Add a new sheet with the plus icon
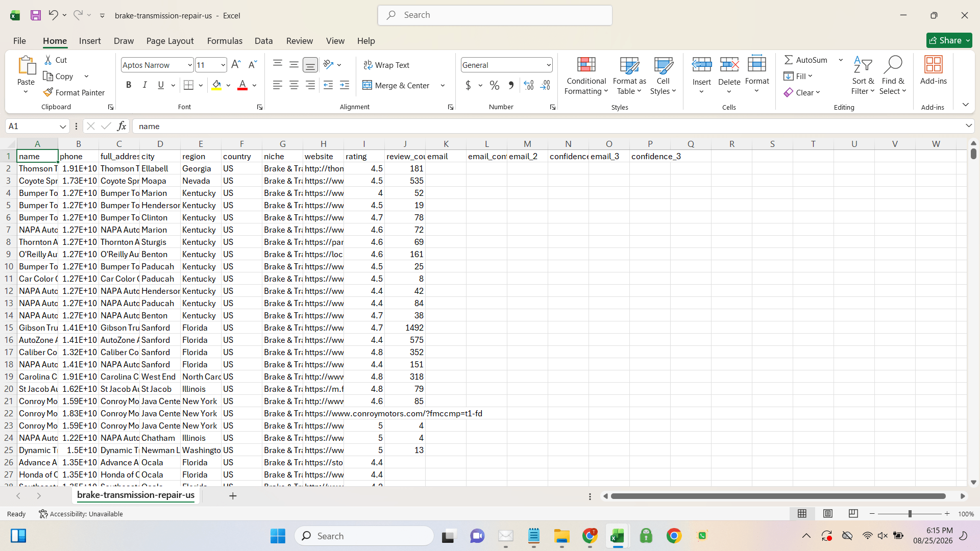This screenshot has width=980, height=551. coord(233,496)
